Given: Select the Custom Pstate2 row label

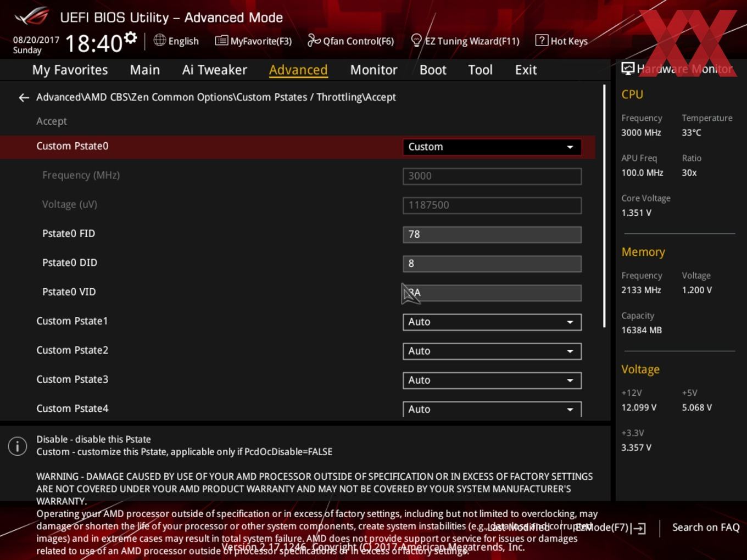Looking at the screenshot, I should click(x=73, y=350).
